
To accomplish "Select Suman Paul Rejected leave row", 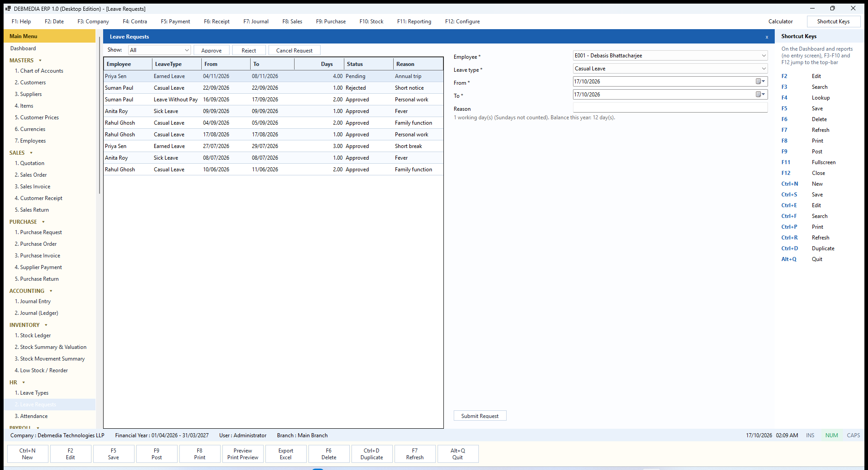I will pyautogui.click(x=273, y=88).
